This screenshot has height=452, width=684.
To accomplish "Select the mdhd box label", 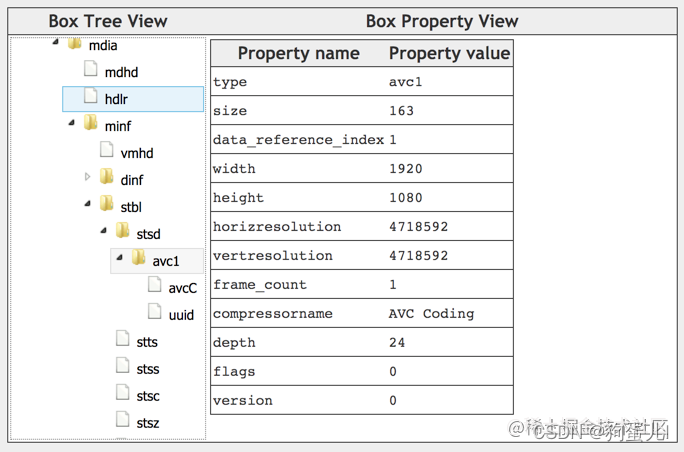I will [x=121, y=72].
